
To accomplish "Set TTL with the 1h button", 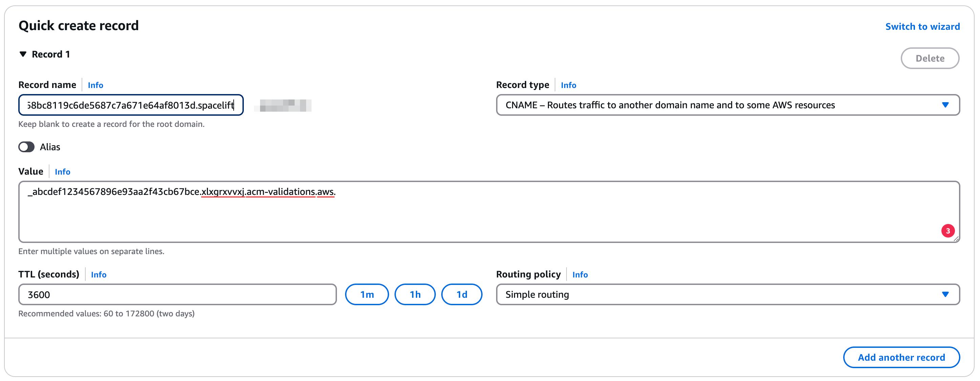I will pyautogui.click(x=415, y=295).
